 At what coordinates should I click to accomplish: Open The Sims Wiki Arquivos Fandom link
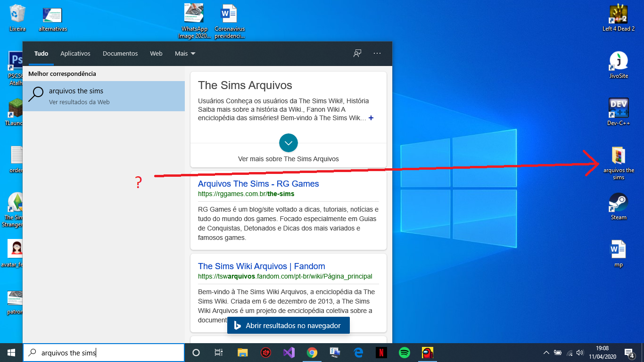click(262, 266)
